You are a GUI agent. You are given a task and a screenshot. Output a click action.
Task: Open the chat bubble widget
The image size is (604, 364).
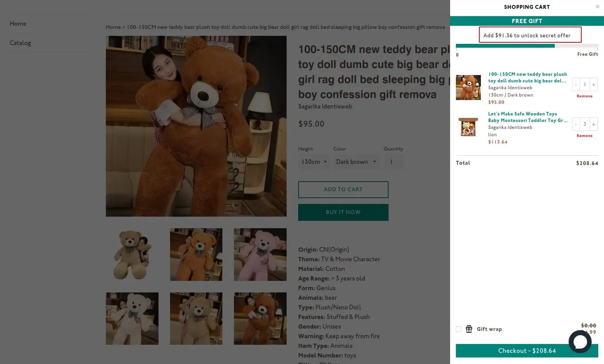click(580, 341)
